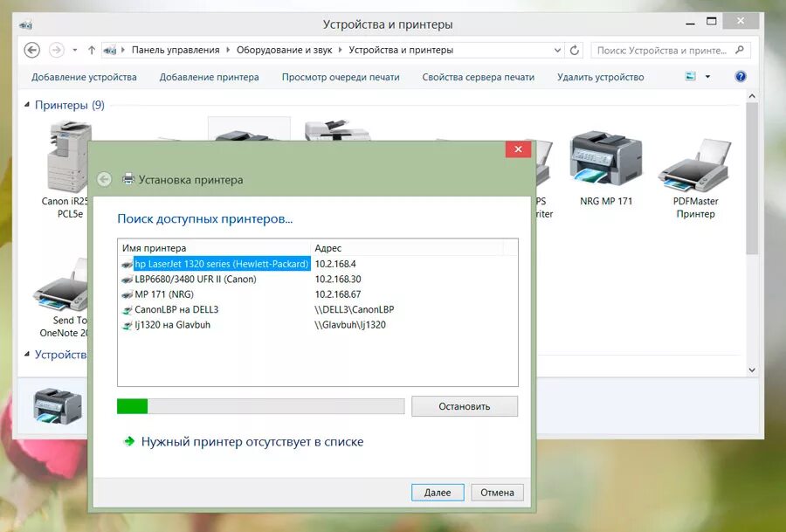Refresh the Devices and Printers view

coord(575,50)
